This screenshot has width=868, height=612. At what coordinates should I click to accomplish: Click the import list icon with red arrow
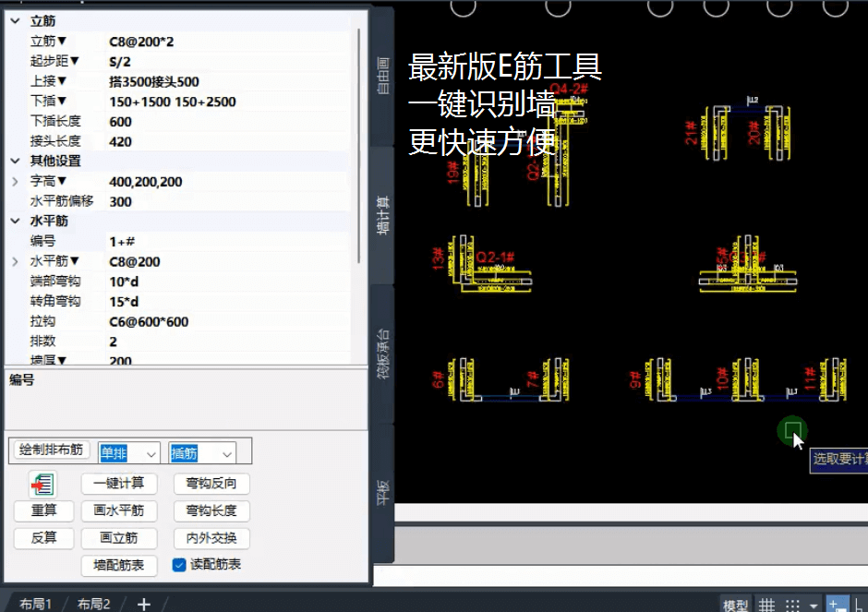(x=42, y=484)
